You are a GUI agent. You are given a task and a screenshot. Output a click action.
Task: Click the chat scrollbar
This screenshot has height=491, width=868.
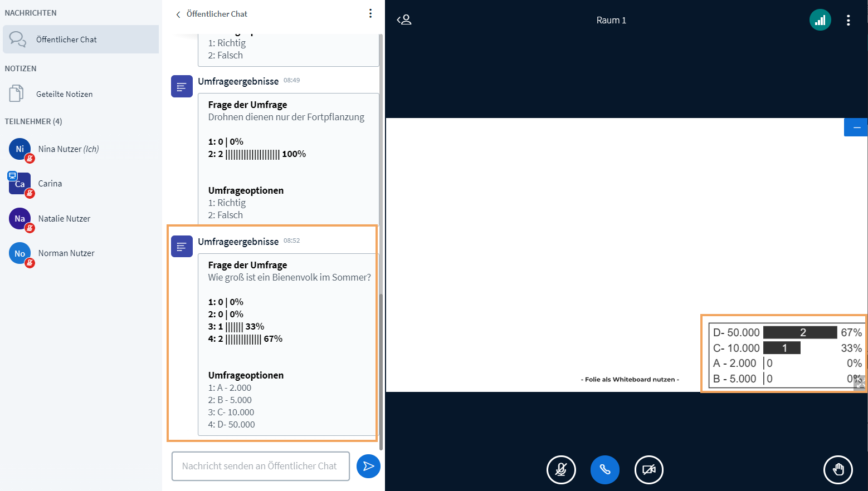[x=381, y=367]
